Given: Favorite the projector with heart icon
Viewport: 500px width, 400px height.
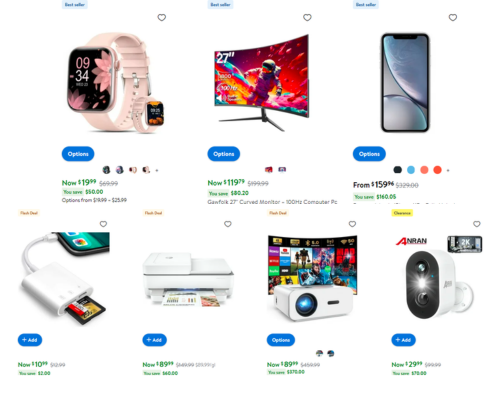Looking at the screenshot, I should coord(352,224).
